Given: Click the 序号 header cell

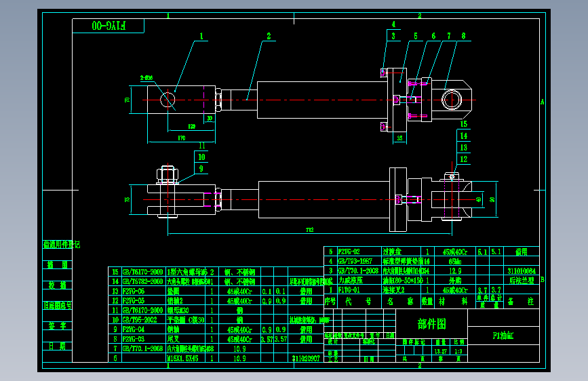Looking at the screenshot, I should (x=330, y=301).
